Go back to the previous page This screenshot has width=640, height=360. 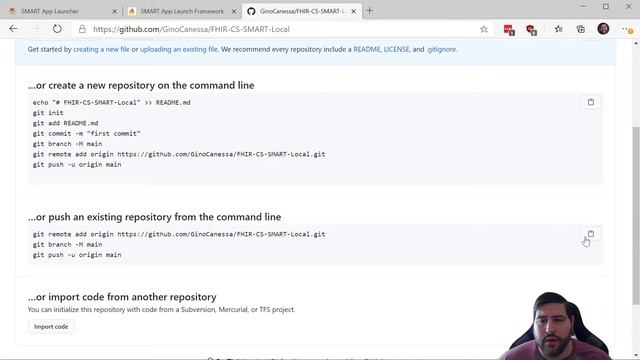(x=13, y=29)
